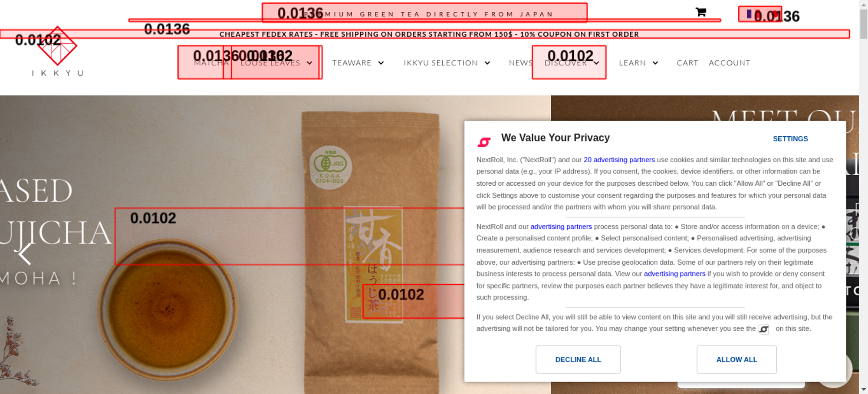Open the Discover dropdown chevron
Image resolution: width=868 pixels, height=394 pixels.
(597, 63)
